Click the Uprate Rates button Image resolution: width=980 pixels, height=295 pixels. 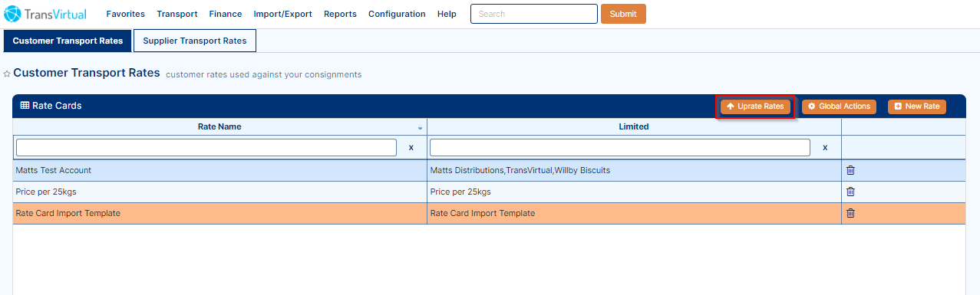pyautogui.click(x=755, y=107)
